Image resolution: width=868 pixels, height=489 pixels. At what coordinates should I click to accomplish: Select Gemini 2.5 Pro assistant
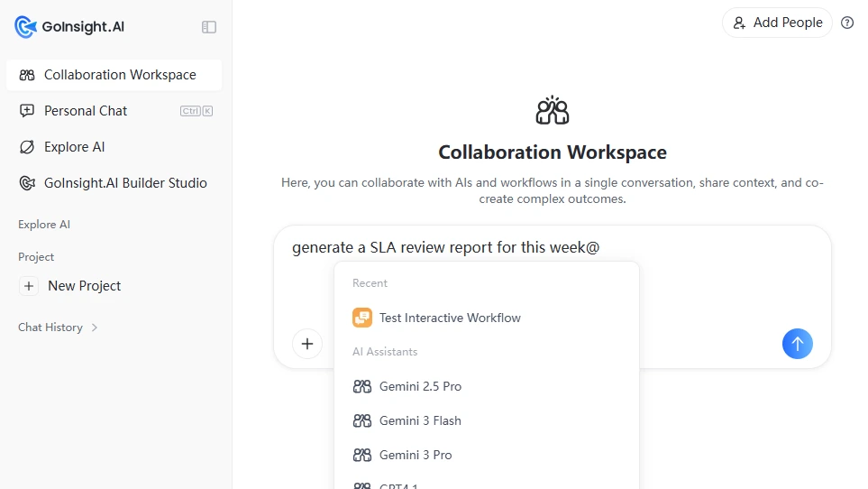tap(487, 386)
